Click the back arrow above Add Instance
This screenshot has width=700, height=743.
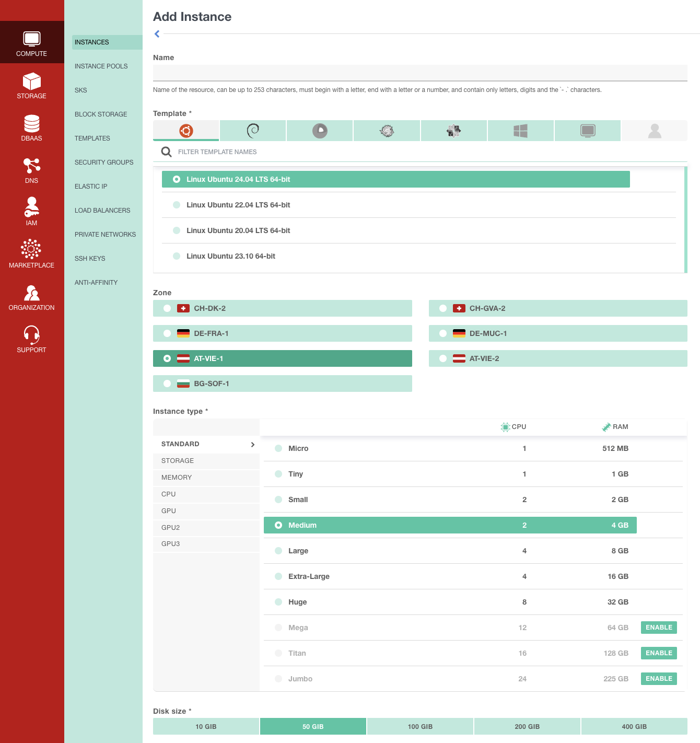(156, 33)
